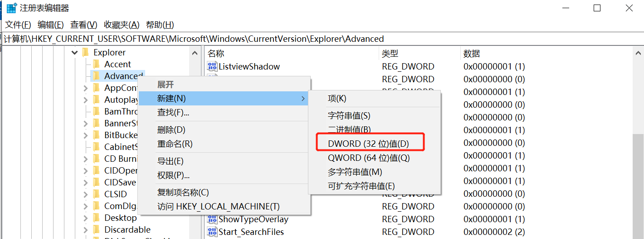The width and height of the screenshot is (644, 239).
Task: Open the 查看(V) menu
Action: click(x=84, y=25)
